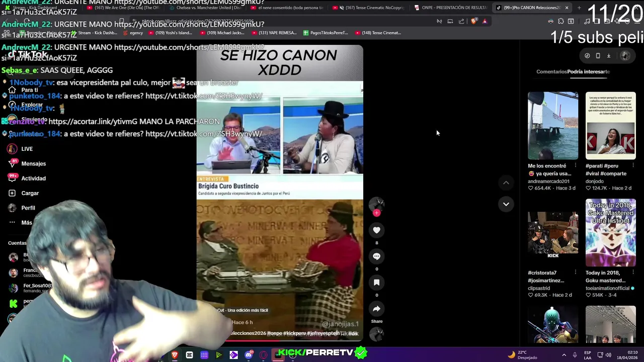Image resolution: width=644 pixels, height=362 pixels.
Task: Open the comments bubble icon on video
Action: pos(376,256)
